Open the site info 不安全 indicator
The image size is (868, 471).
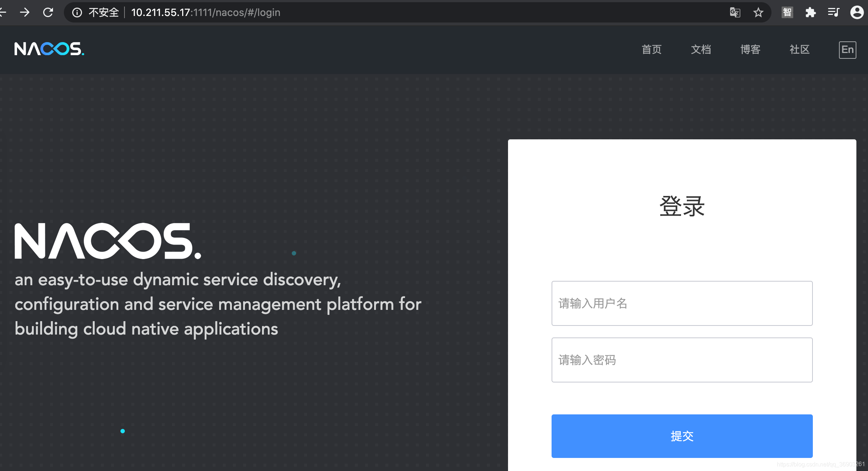coord(95,13)
